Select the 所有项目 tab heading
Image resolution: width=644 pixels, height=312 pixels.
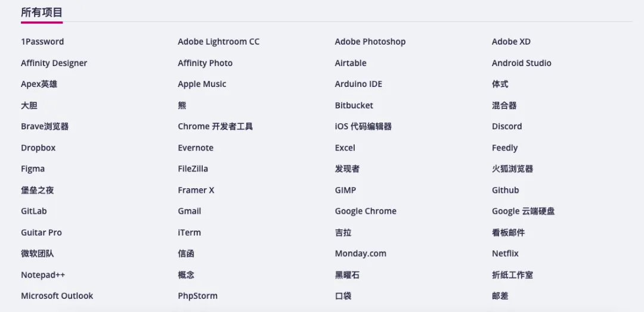point(42,13)
